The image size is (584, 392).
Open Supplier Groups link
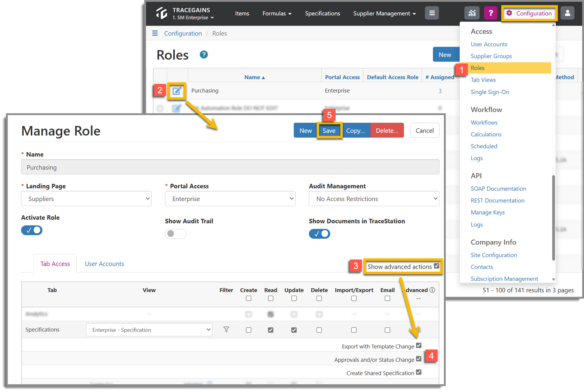coord(491,56)
